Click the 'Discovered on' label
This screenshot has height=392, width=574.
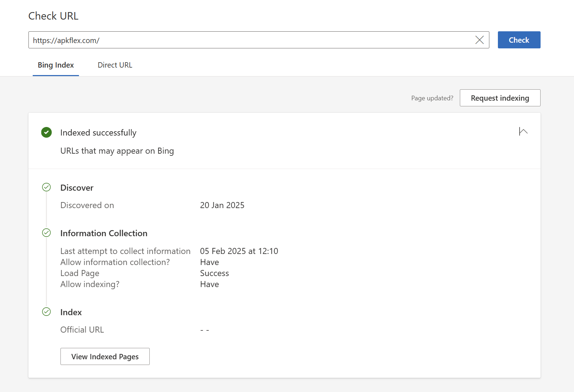(x=87, y=205)
